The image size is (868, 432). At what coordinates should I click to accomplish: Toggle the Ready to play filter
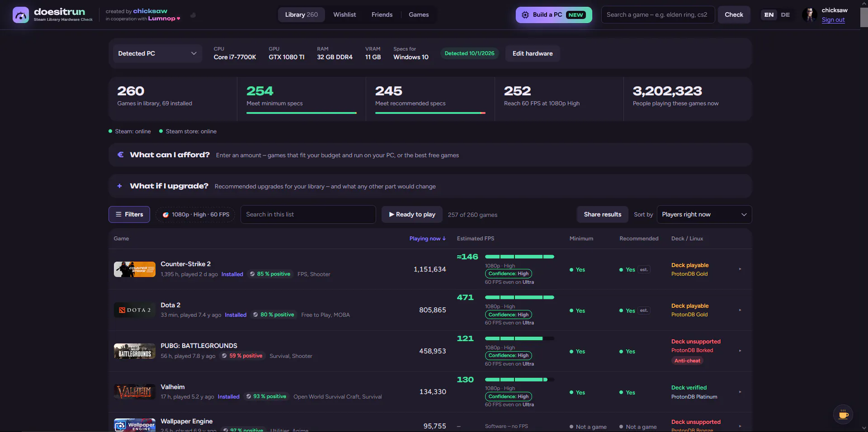pyautogui.click(x=411, y=215)
